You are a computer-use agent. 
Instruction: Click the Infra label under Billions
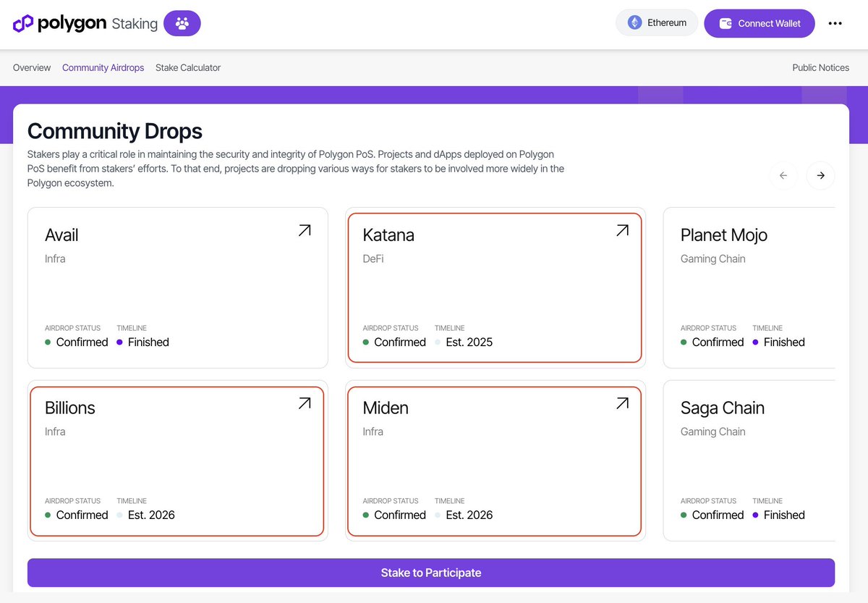[x=55, y=431]
